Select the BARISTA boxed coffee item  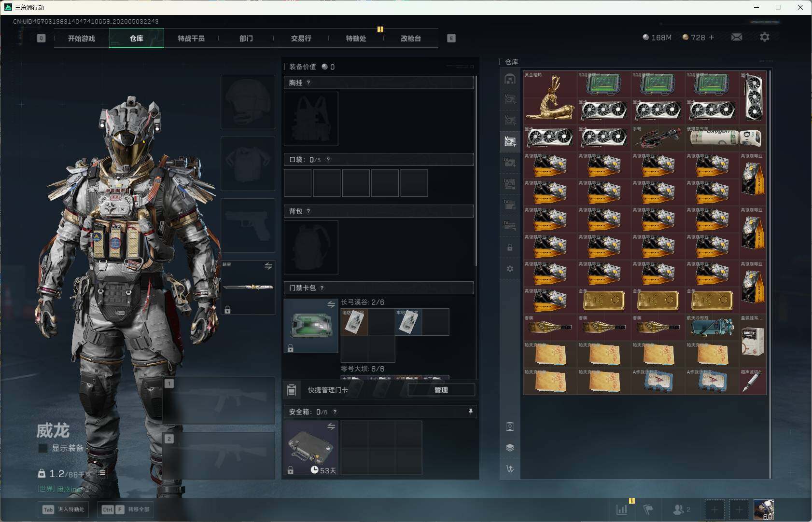pyautogui.click(x=753, y=341)
